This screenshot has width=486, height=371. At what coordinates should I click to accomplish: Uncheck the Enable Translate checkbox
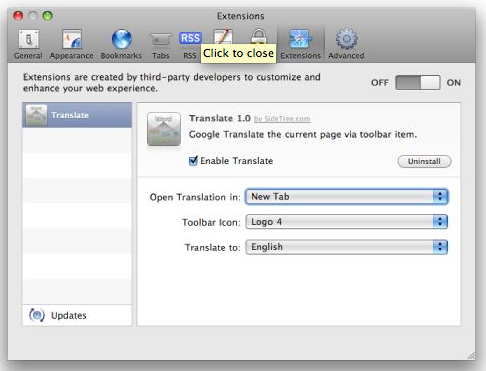(193, 161)
